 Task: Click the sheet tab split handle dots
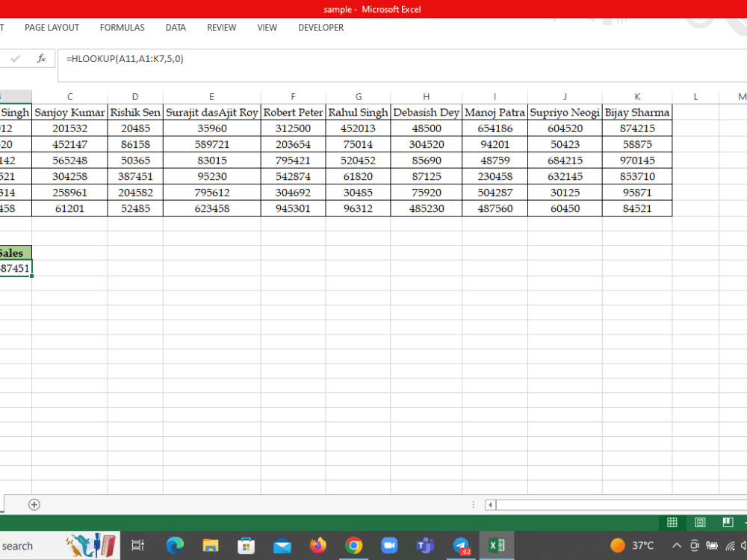click(x=473, y=505)
